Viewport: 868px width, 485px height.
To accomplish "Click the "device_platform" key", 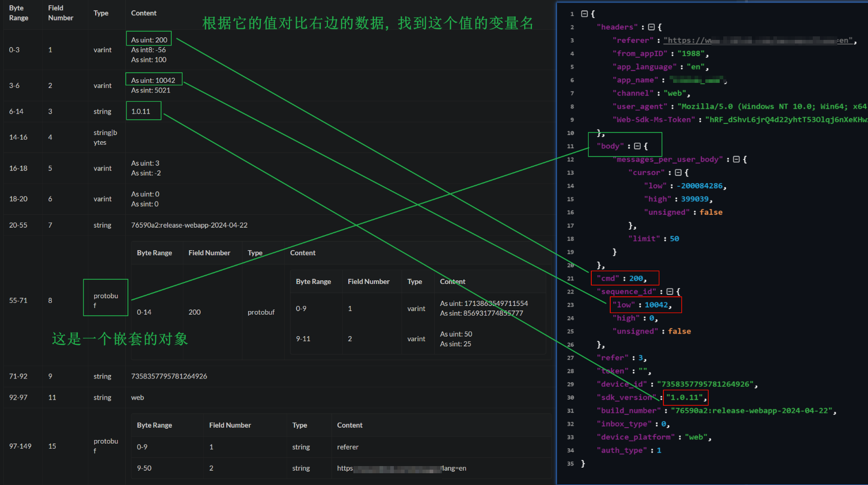I will (x=636, y=437).
